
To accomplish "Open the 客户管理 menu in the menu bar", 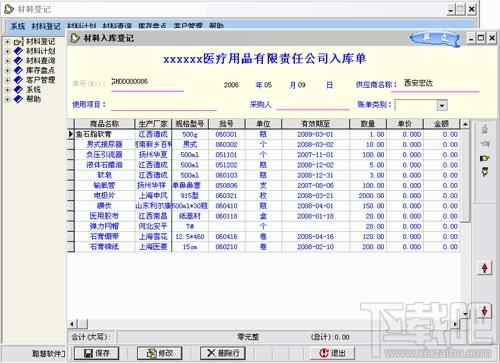I will click(x=188, y=26).
